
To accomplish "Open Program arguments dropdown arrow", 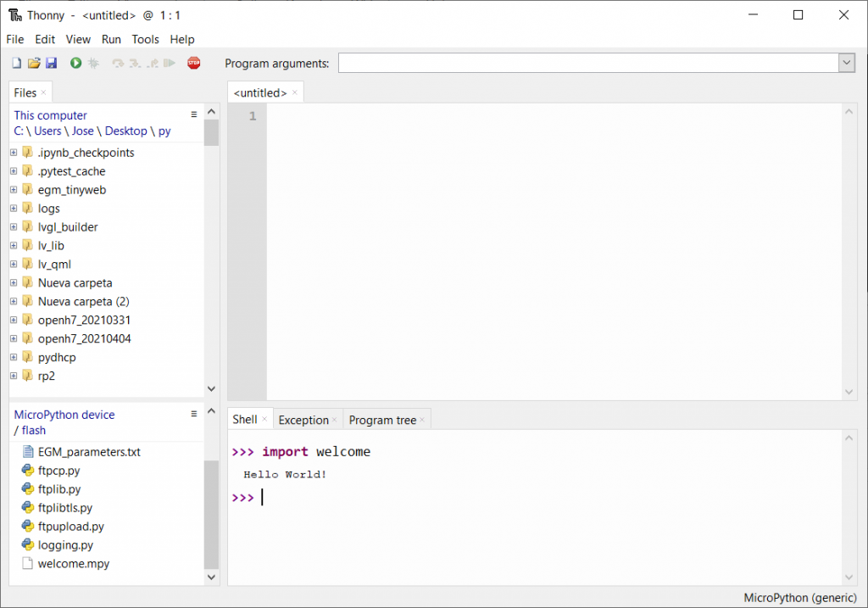I will tap(846, 63).
